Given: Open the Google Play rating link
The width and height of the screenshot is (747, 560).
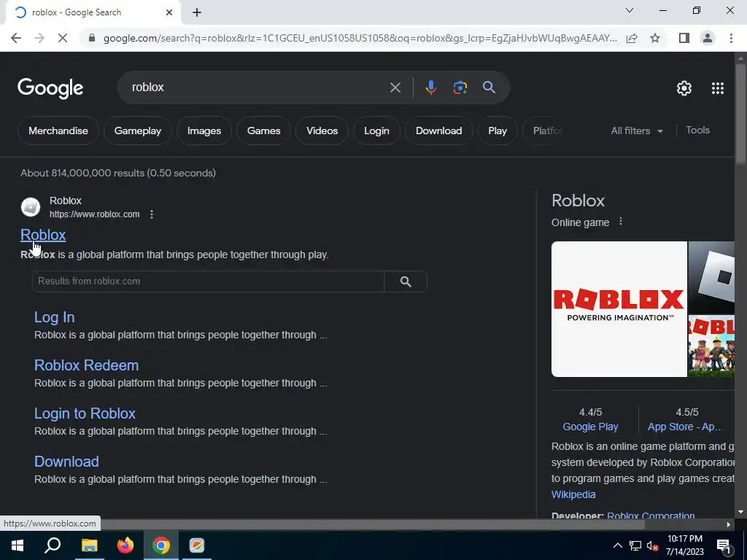Looking at the screenshot, I should 590,427.
